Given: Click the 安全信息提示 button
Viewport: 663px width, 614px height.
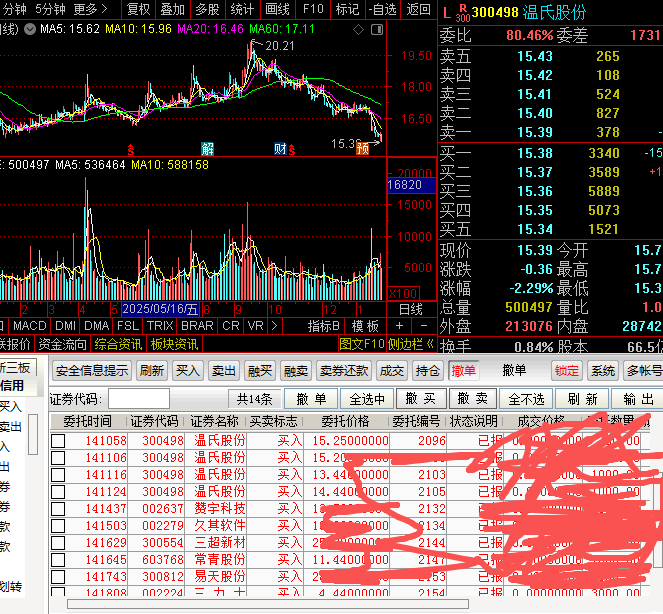Looking at the screenshot, I should (92, 371).
